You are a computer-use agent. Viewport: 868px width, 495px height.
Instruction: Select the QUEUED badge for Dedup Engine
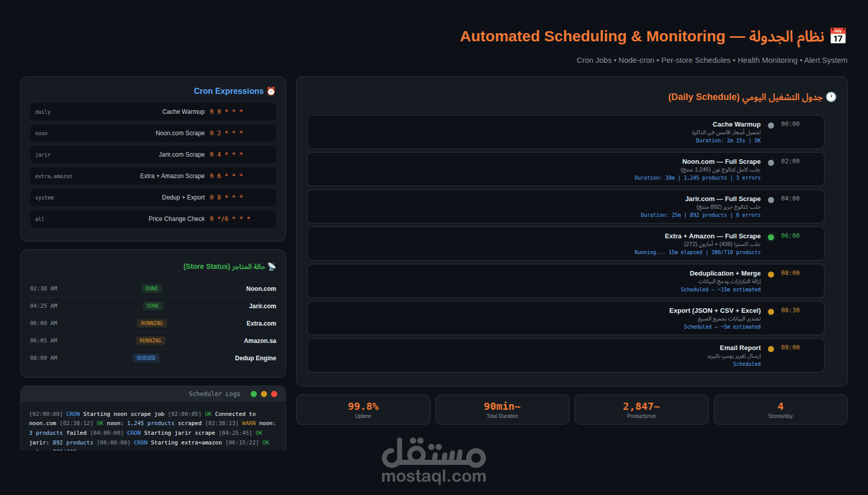click(146, 358)
